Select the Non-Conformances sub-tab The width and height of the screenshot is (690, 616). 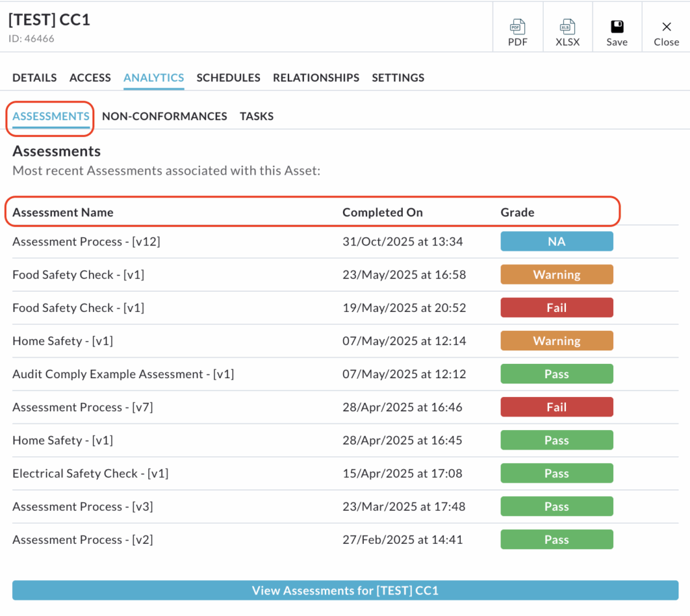pyautogui.click(x=164, y=116)
